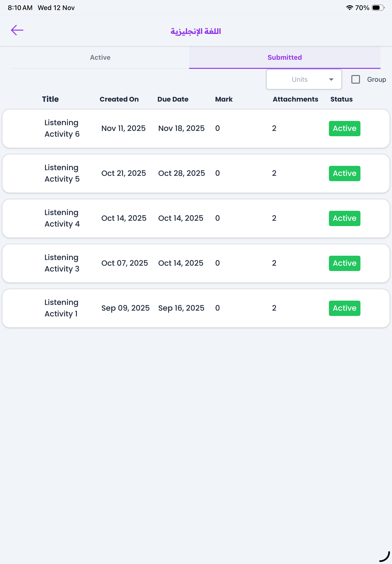This screenshot has height=564, width=392.
Task: Check the Wi-Fi status icon
Action: tap(349, 8)
